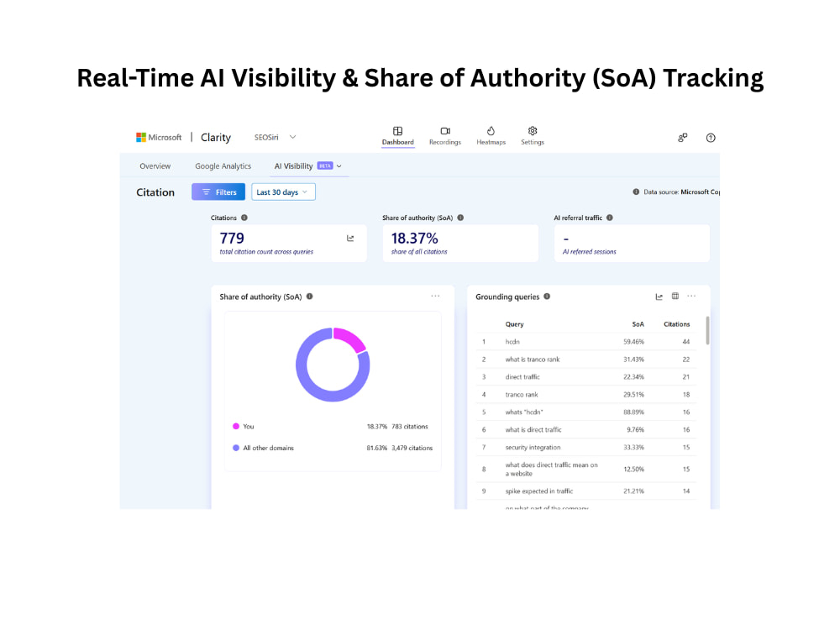Sort by the Query column header

pos(514,324)
